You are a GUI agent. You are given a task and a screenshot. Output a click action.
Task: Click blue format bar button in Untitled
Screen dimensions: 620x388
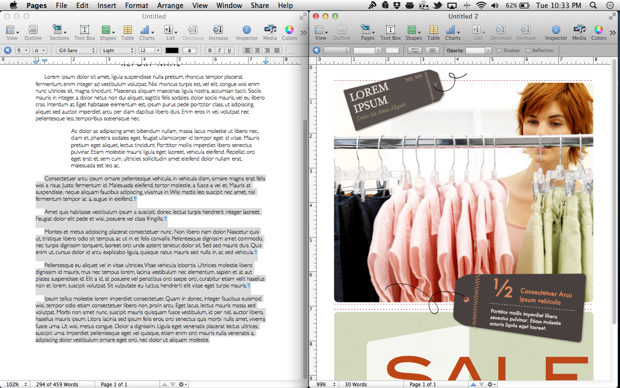7,50
